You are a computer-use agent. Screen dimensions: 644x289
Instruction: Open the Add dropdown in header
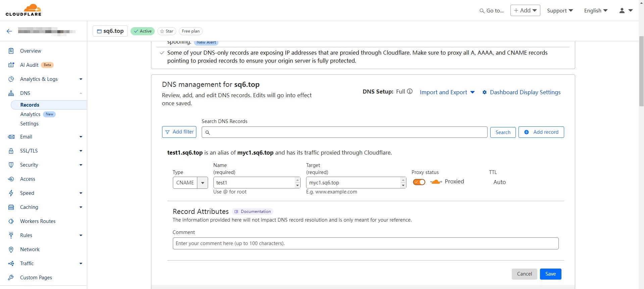525,10
